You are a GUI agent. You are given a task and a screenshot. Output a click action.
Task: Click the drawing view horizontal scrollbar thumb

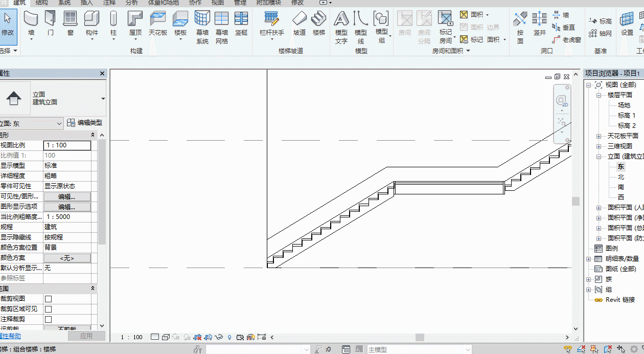(420, 337)
